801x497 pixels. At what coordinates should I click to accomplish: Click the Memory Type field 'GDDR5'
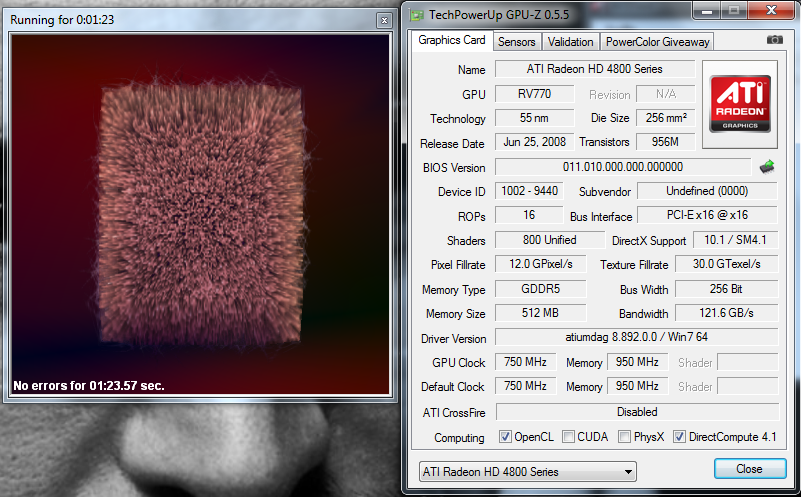pyautogui.click(x=540, y=289)
